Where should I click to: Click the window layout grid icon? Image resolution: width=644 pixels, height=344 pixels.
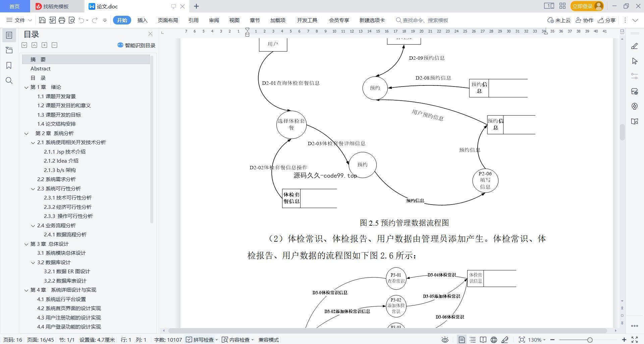pos(562,6)
